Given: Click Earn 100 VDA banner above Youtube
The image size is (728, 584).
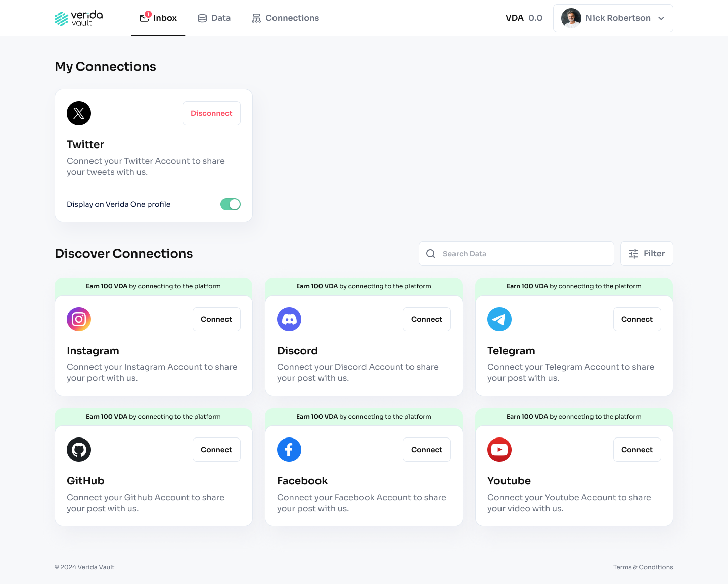Looking at the screenshot, I should click(574, 417).
